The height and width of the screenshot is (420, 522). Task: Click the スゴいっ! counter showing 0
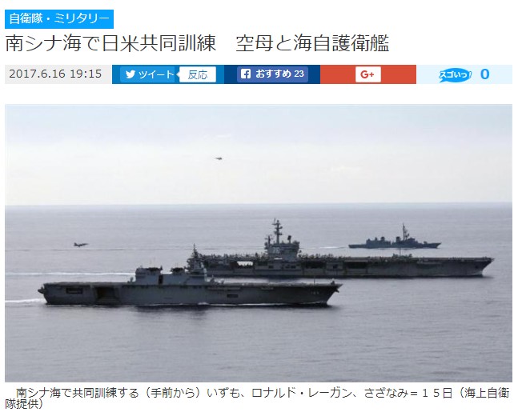(484, 74)
